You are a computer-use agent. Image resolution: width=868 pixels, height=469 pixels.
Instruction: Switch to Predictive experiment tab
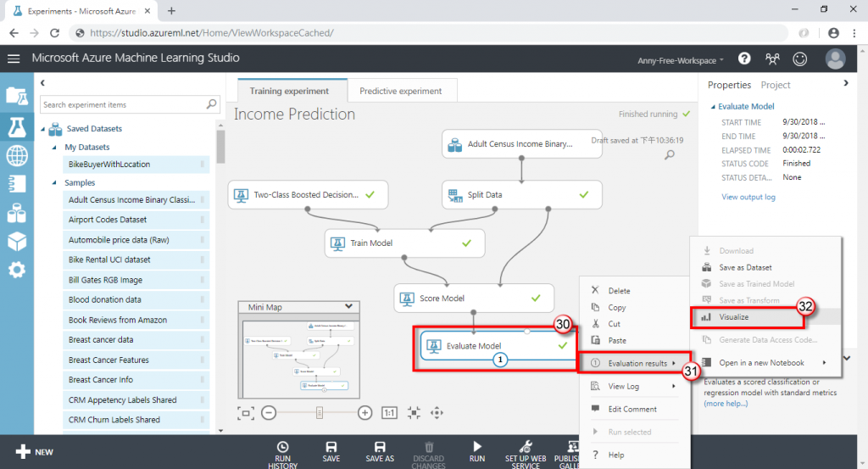(401, 91)
